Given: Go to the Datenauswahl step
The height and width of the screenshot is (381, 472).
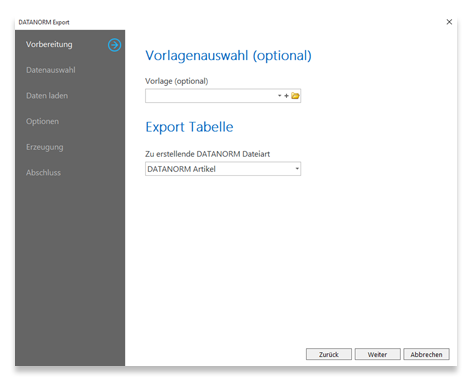Looking at the screenshot, I should pyautogui.click(x=51, y=70).
